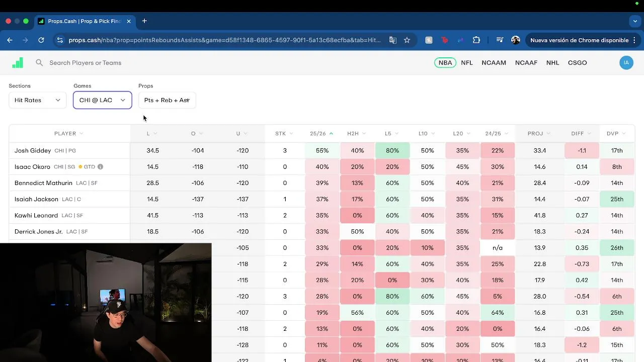Click Isaac Okoro's 8th DVP cell
This screenshot has width=644, height=362.
(617, 167)
